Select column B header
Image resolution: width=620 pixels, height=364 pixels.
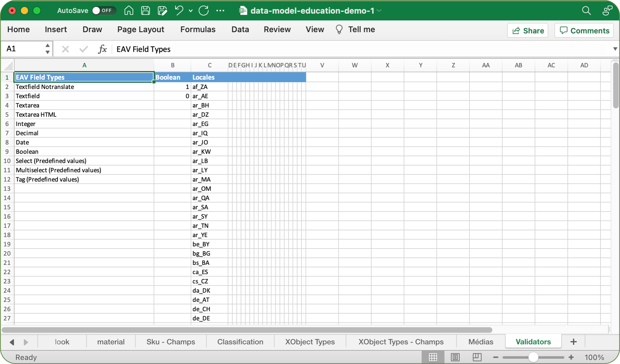point(172,65)
